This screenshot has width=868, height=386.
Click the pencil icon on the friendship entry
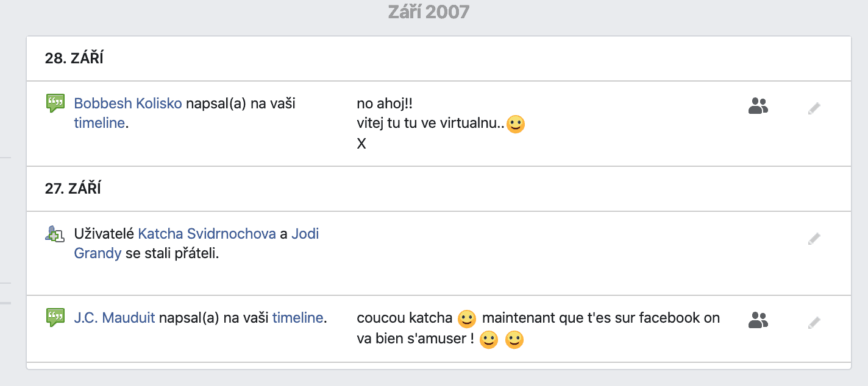(814, 239)
